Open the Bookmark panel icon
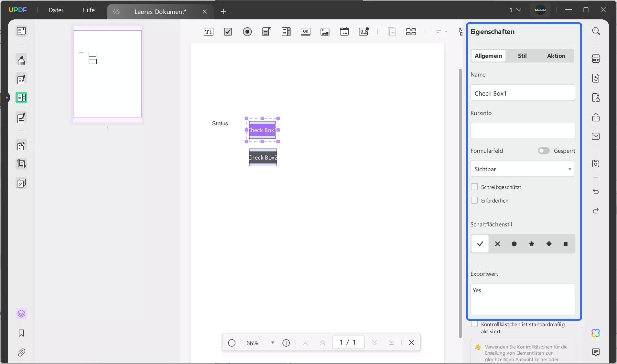This screenshot has width=617, height=364. click(21, 333)
